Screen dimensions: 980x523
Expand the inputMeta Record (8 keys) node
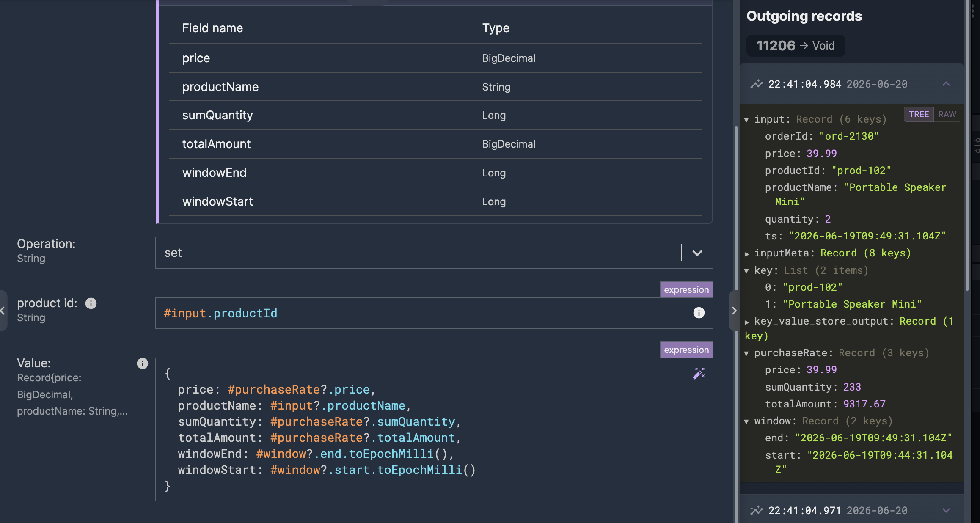pos(747,254)
